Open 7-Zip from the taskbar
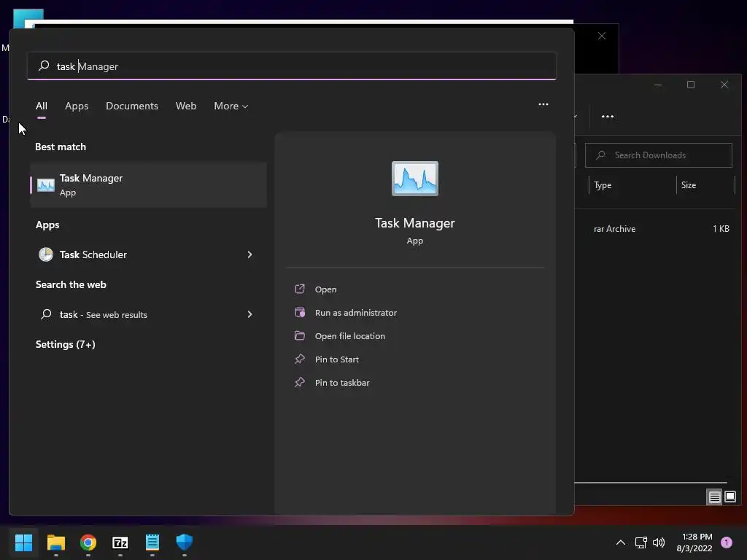This screenshot has width=747, height=560. [x=120, y=542]
